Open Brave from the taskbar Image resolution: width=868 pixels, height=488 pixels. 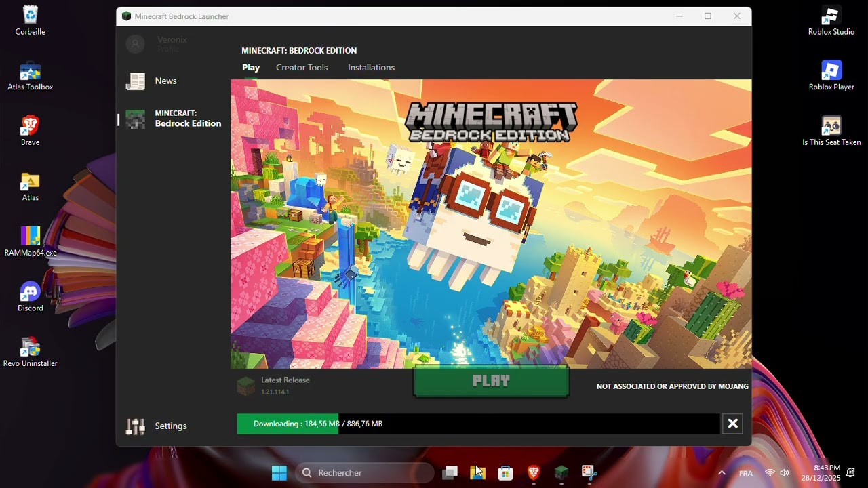[534, 473]
